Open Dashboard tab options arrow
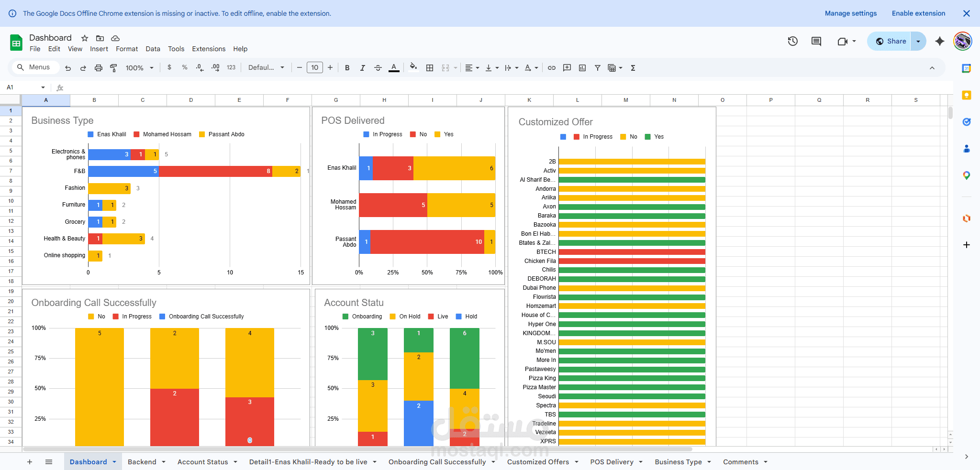980x470 pixels. pyautogui.click(x=114, y=462)
